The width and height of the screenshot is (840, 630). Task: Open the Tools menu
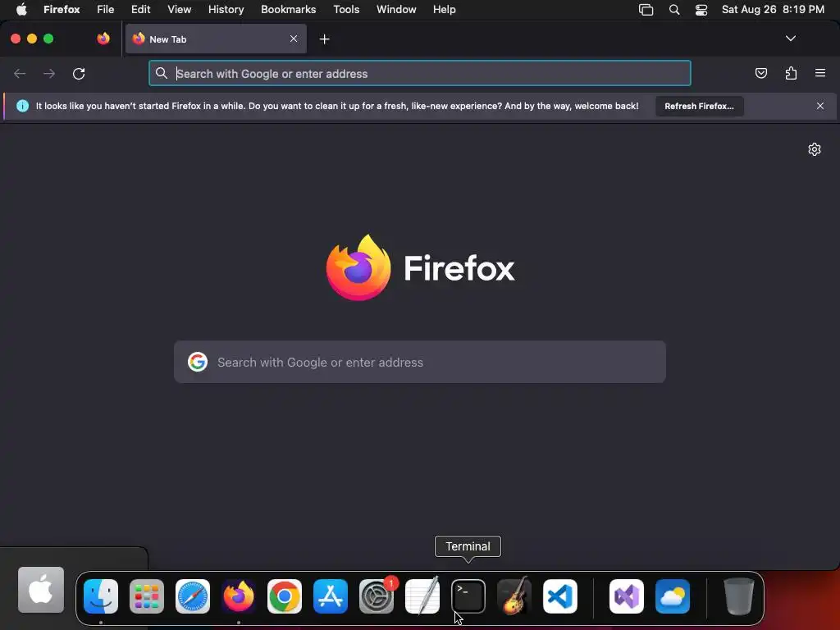click(x=346, y=9)
